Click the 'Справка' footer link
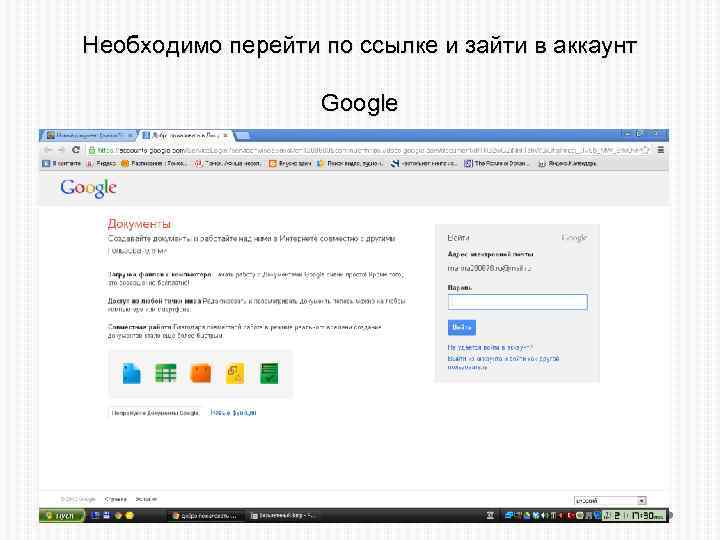Screen dimensions: 720x540 coord(115,499)
